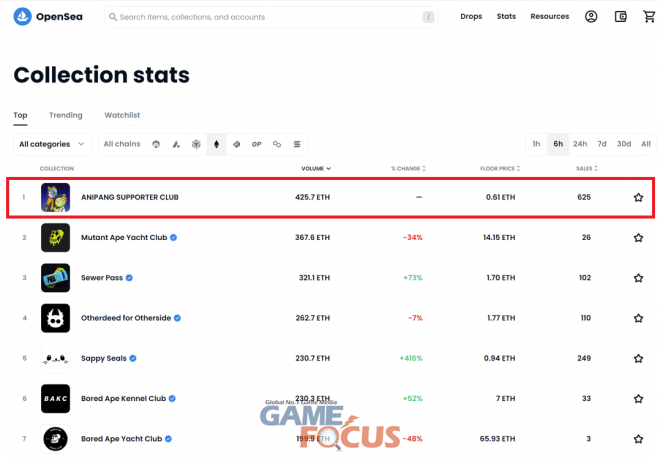Star Otherdeed for Otherside collection
The width and height of the screenshot is (660, 461).
tap(638, 318)
